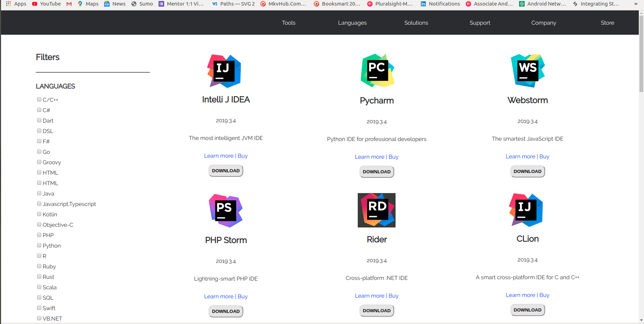Open Learn more for Webstorm
644x324 pixels.
[520, 157]
